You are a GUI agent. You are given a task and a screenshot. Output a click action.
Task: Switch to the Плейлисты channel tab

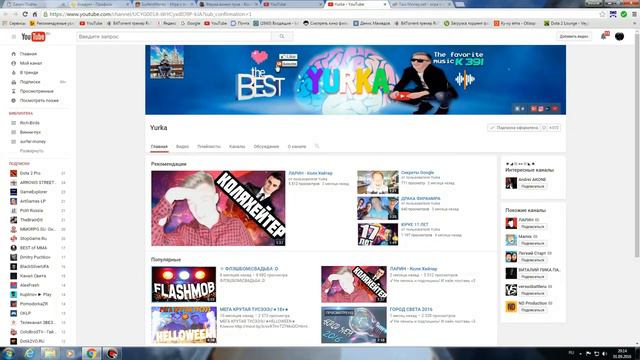[209, 146]
